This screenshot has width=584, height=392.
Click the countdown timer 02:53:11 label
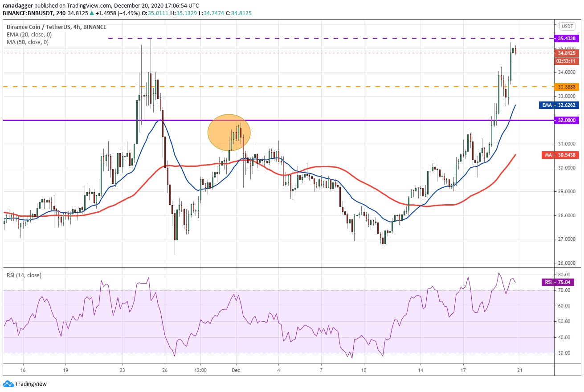click(x=565, y=61)
